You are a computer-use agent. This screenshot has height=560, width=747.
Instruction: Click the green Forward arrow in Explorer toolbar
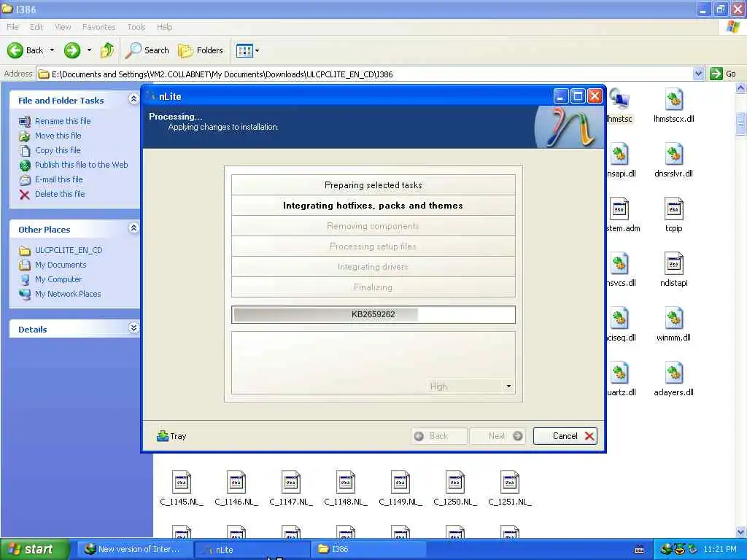click(72, 50)
